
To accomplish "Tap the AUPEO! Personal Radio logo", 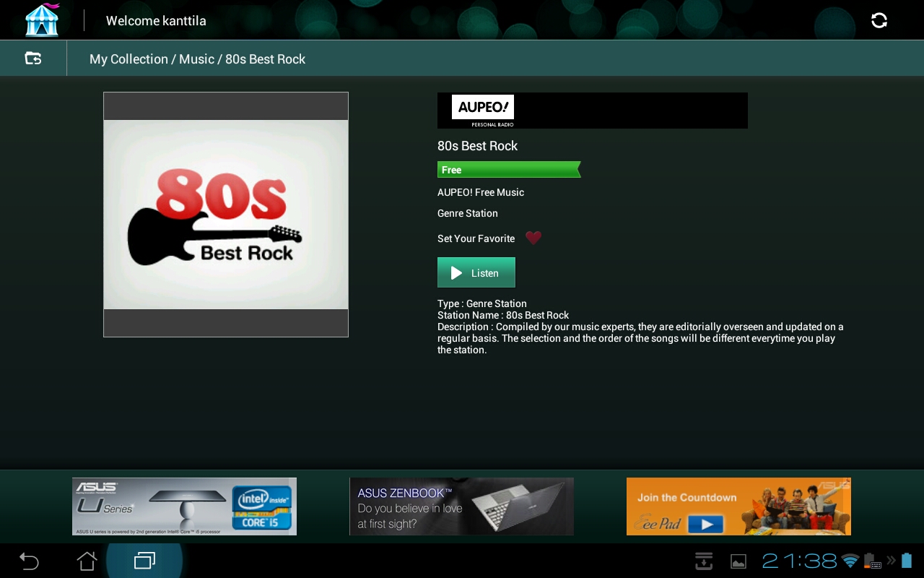I will coord(483,111).
